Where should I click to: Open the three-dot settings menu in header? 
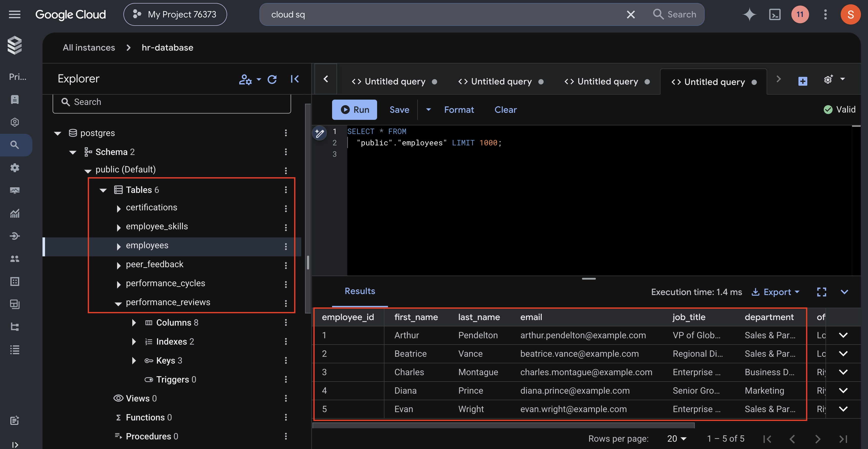coord(825,14)
